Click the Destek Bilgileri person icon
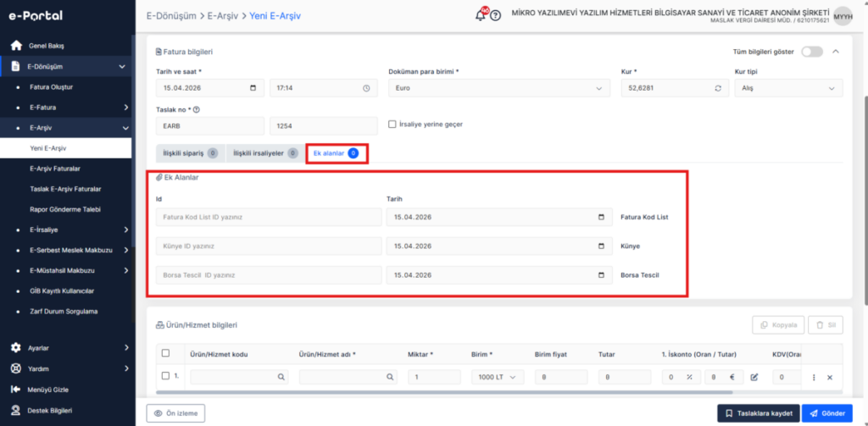868x426 pixels. pyautogui.click(x=16, y=411)
